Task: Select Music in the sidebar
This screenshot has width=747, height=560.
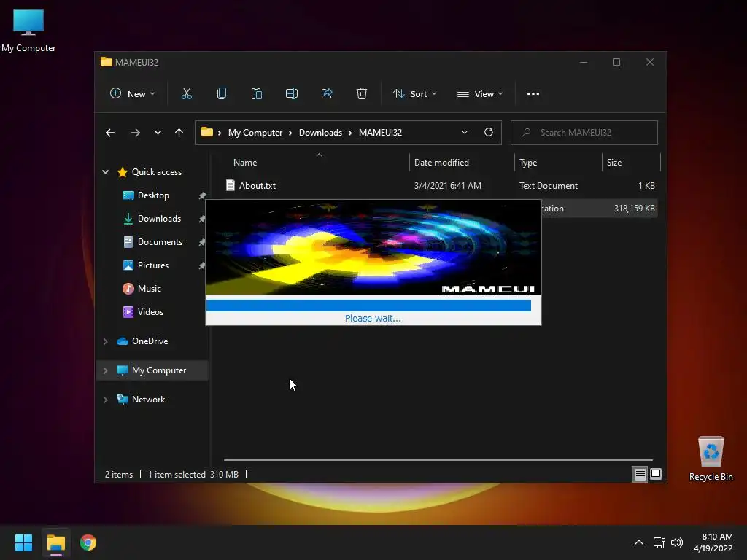Action: tap(149, 289)
